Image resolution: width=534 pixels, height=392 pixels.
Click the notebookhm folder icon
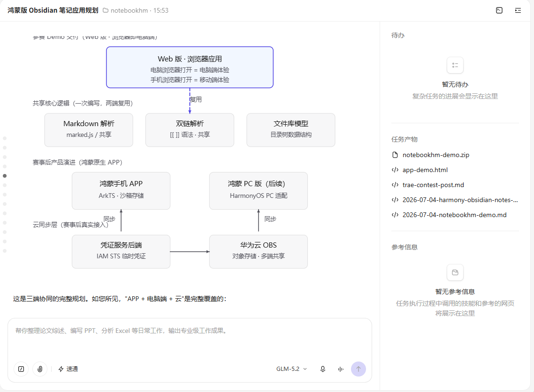tap(106, 10)
